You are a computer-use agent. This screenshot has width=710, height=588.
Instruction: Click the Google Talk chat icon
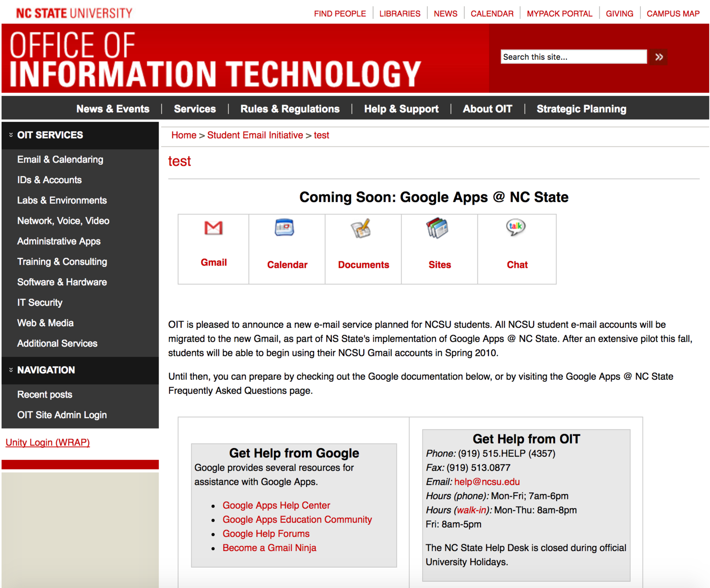click(516, 227)
